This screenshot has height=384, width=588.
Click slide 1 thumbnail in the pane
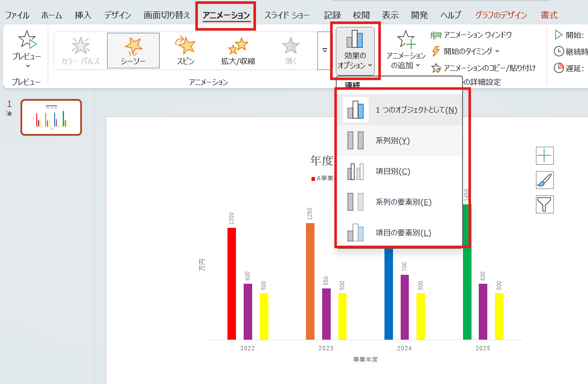click(x=51, y=117)
